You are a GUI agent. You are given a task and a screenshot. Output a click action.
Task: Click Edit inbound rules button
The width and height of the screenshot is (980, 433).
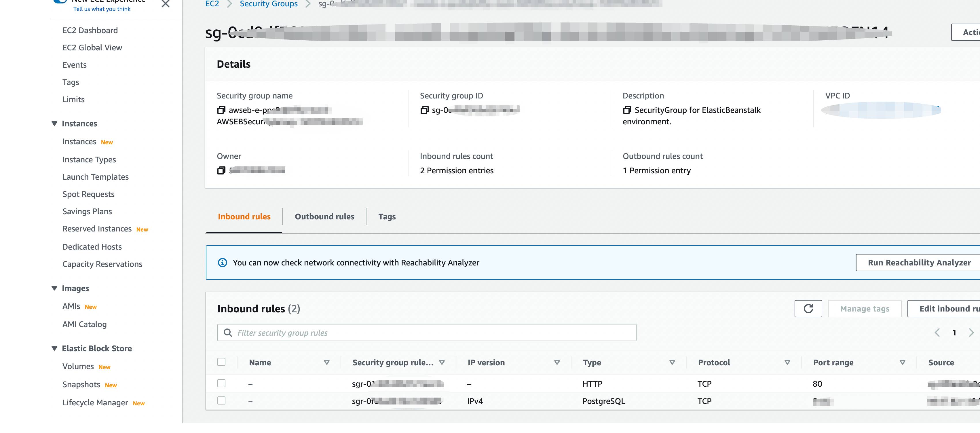944,309
